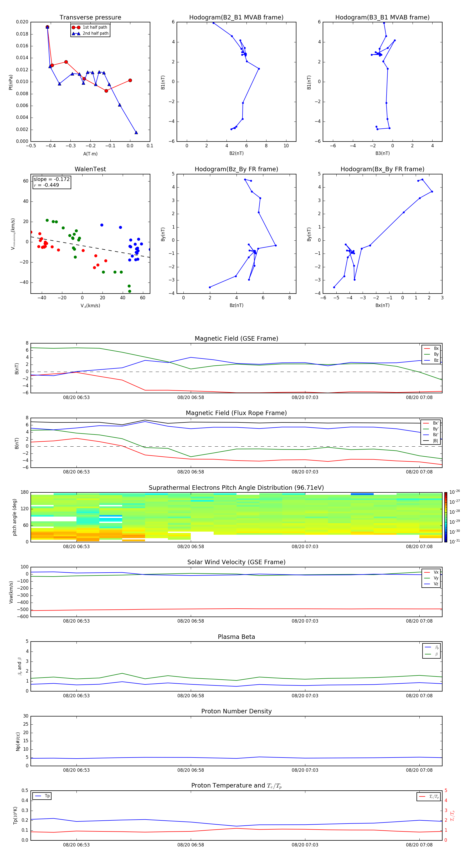Select the "r = -0.449" annotation
Screen dimensions: 473x868
pyautogui.click(x=47, y=185)
